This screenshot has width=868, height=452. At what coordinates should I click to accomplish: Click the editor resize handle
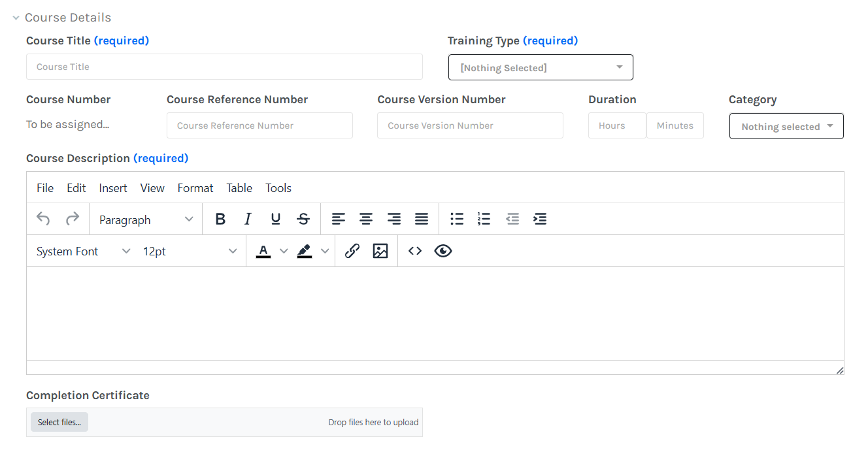(x=839, y=370)
